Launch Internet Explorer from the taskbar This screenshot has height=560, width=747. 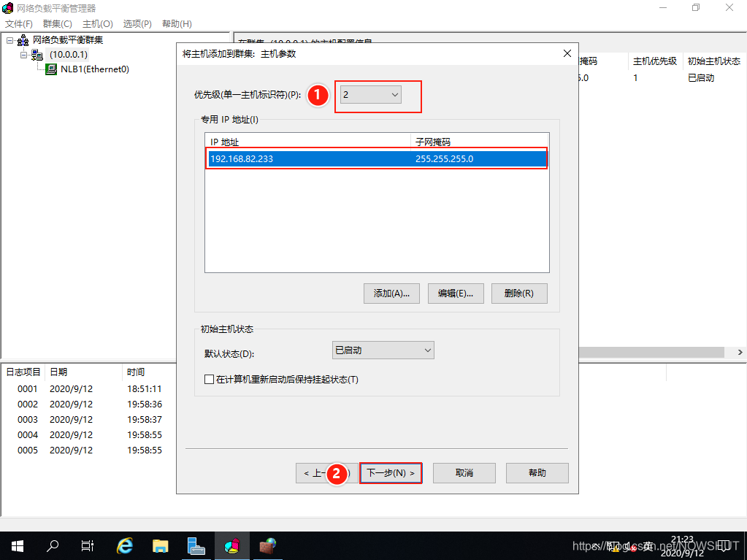(x=125, y=545)
